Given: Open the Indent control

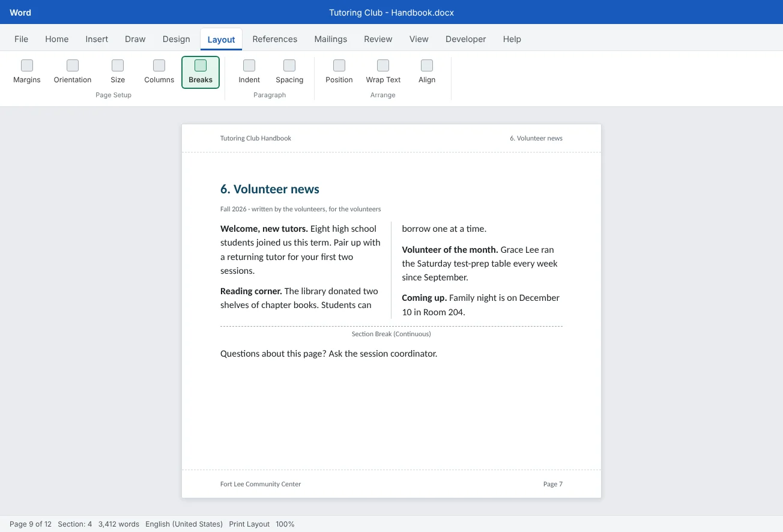Looking at the screenshot, I should pyautogui.click(x=249, y=72).
